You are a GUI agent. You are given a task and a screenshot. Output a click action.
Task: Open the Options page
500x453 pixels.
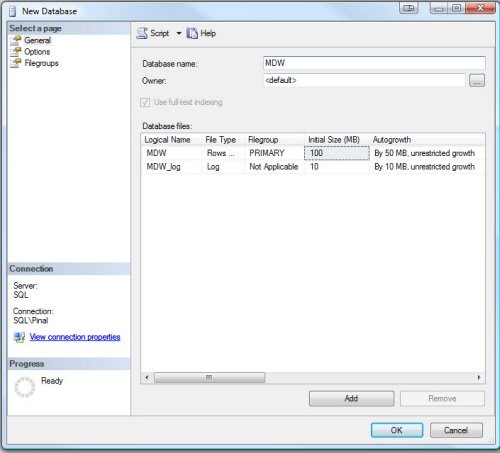pos(37,52)
